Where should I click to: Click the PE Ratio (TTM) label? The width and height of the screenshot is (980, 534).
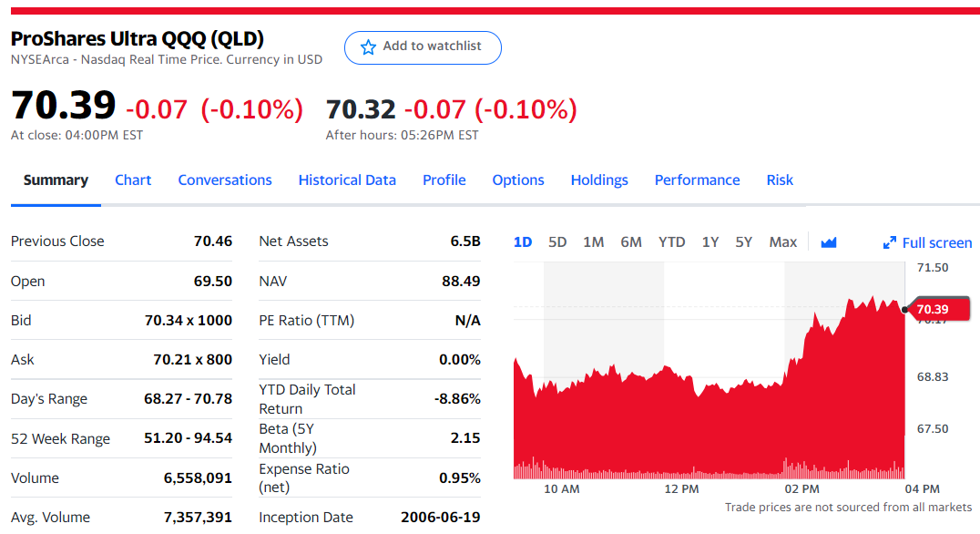307,320
